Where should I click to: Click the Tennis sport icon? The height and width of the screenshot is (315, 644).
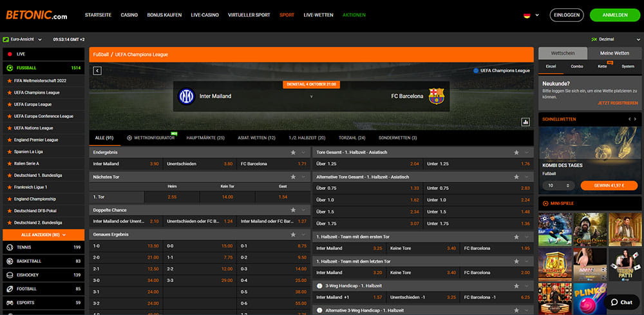(x=10, y=247)
